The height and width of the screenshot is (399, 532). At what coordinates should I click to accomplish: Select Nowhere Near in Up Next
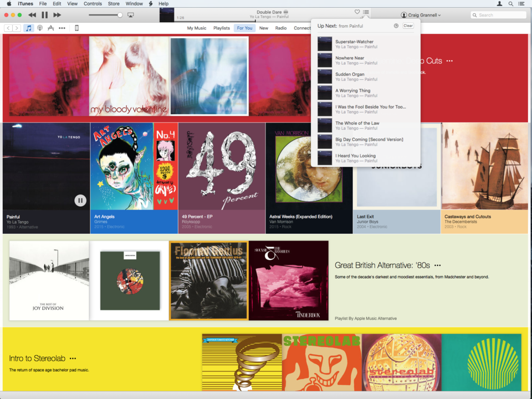366,60
